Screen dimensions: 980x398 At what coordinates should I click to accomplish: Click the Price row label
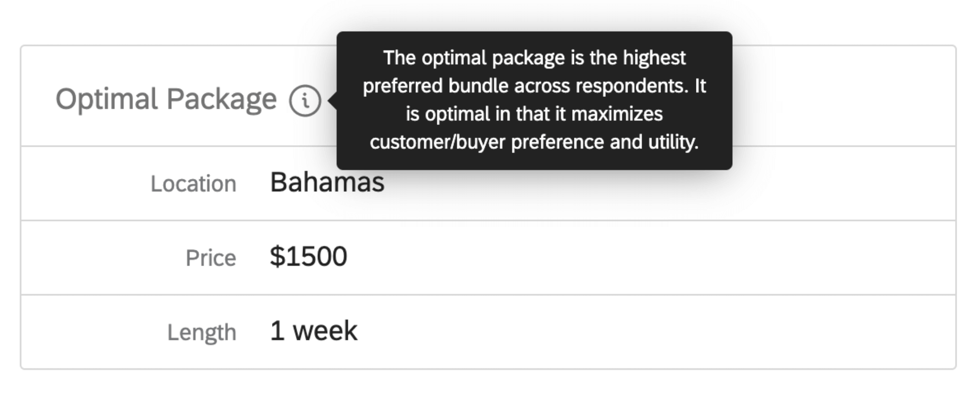211,257
